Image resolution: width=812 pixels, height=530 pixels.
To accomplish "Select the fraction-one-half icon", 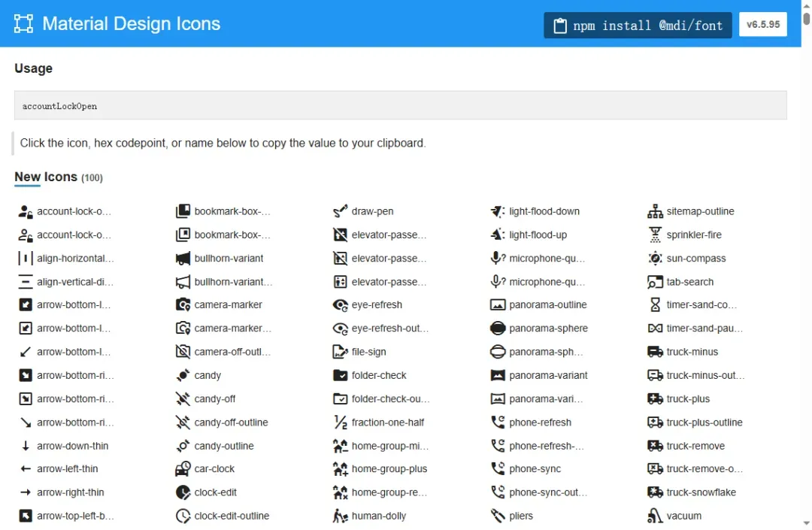I will click(x=340, y=422).
